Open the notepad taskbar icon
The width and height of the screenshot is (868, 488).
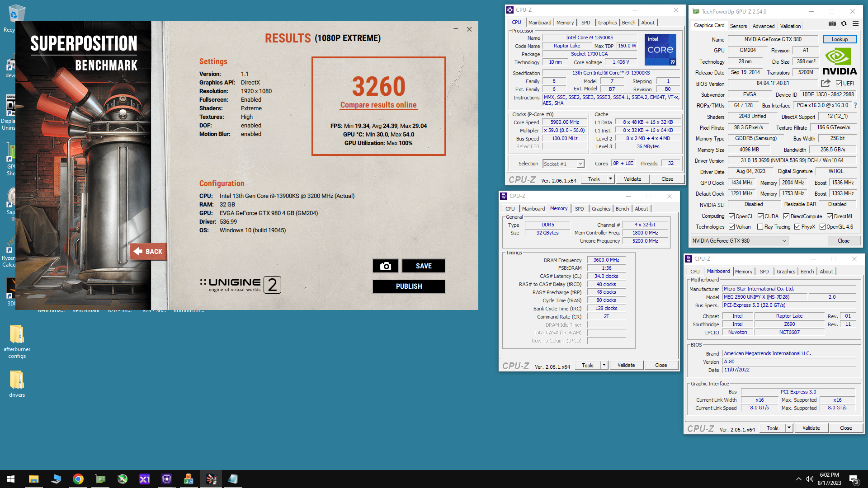pyautogui.click(x=233, y=479)
